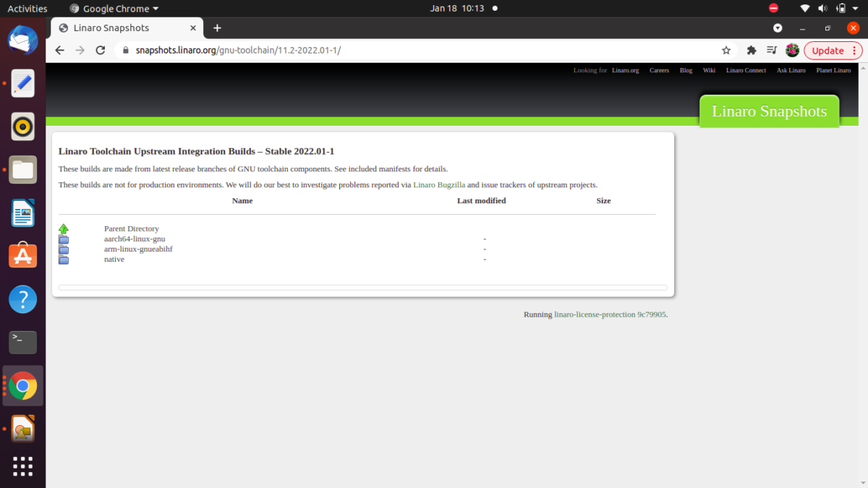
Task: Open the Linaro Connect link
Action: click(x=746, y=70)
